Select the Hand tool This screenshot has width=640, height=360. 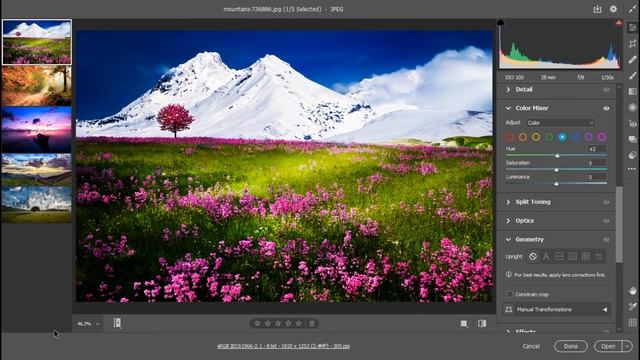coord(632,291)
